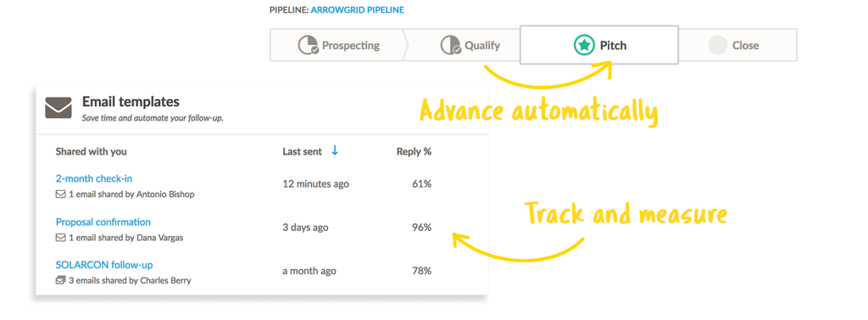Click the grey circle Close stage icon
Image resolution: width=868 pixels, height=320 pixels.
(717, 46)
